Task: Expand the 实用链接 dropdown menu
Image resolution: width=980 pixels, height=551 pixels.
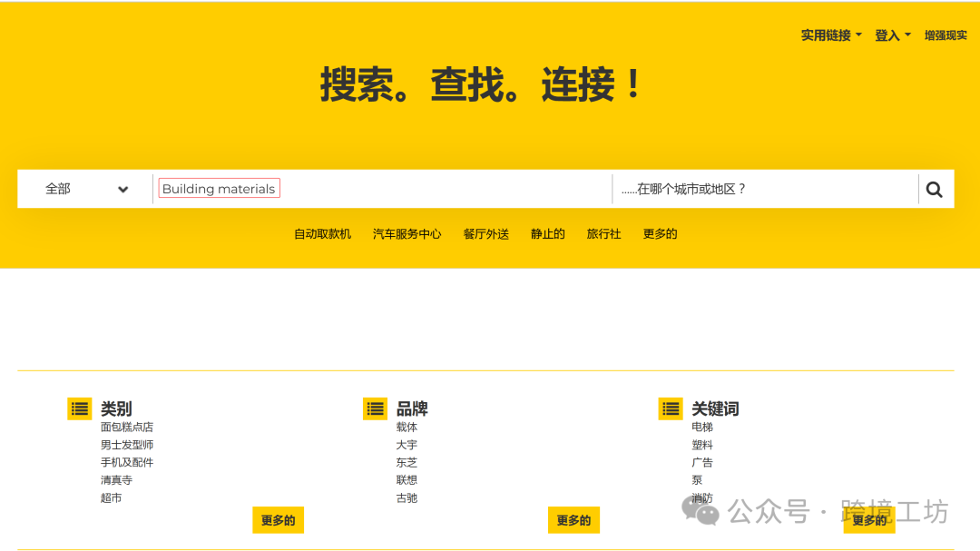Action: (828, 35)
